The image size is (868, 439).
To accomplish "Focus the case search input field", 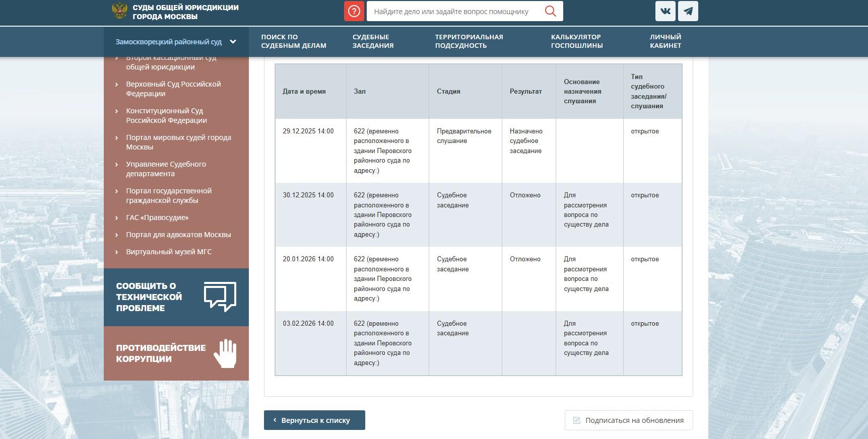I will 453,11.
